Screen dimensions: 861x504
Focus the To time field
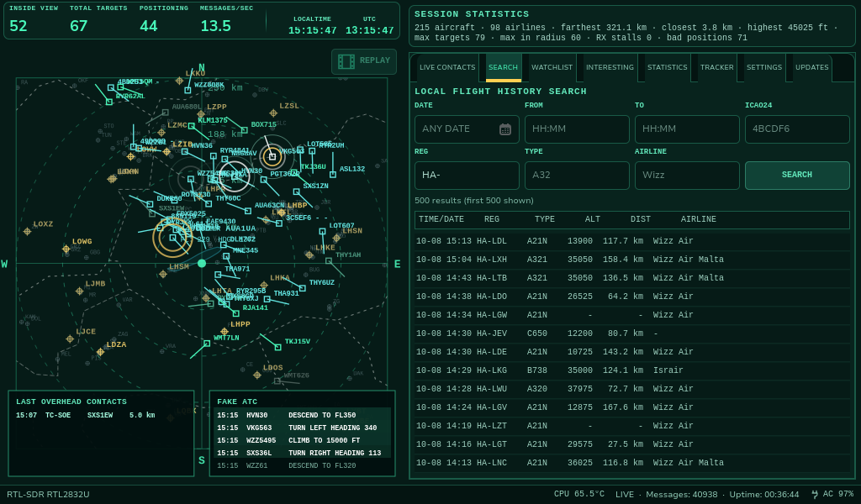(687, 129)
